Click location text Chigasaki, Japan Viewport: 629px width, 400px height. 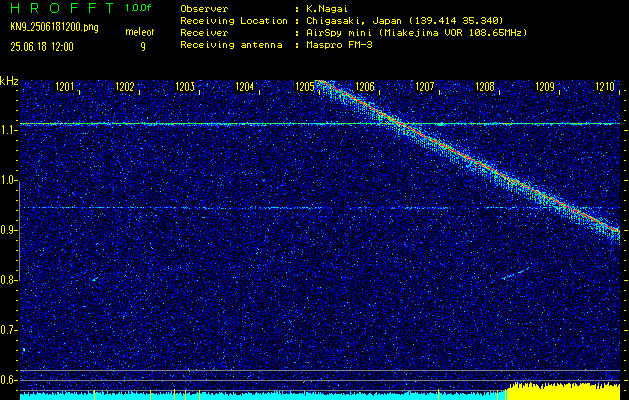click(x=354, y=21)
